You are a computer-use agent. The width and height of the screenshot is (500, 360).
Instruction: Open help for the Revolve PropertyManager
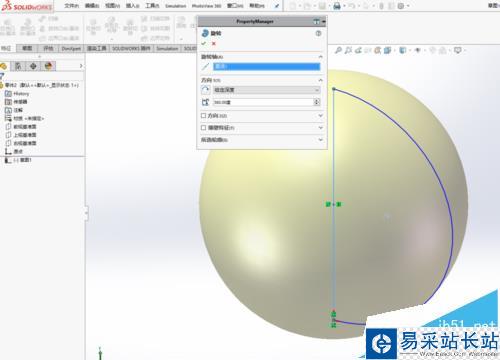coord(318,33)
